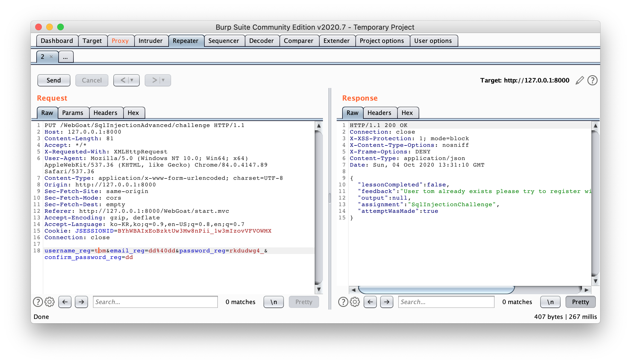Viewport: 631px width, 364px height.
Task: Click response horizontal scrollbar thumb
Action: coord(436,290)
